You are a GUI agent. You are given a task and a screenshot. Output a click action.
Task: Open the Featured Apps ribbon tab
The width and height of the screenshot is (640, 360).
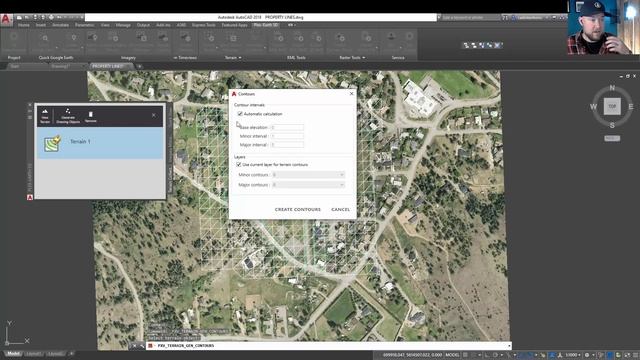(235, 25)
